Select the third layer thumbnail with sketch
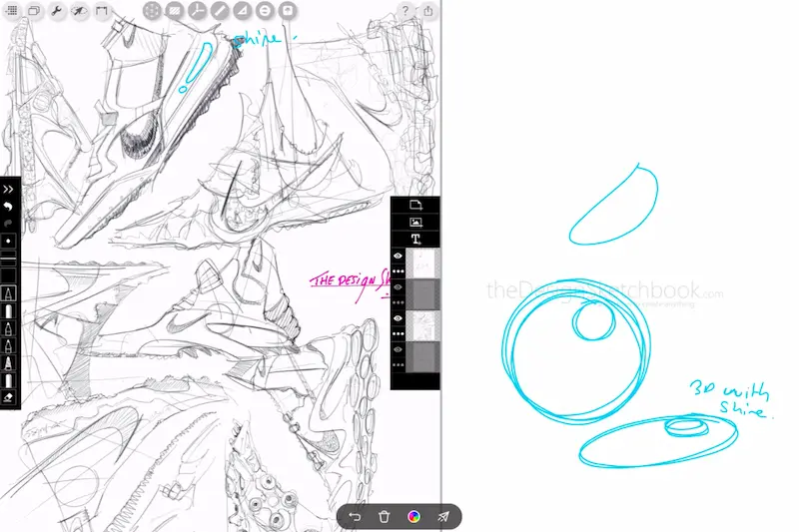The image size is (799, 532). click(x=422, y=325)
